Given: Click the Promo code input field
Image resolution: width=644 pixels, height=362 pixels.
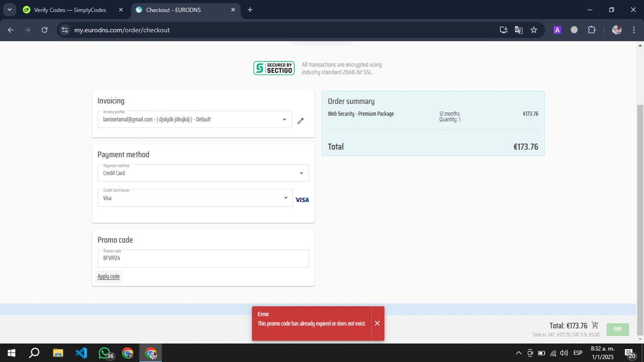Looking at the screenshot, I should (x=203, y=259).
